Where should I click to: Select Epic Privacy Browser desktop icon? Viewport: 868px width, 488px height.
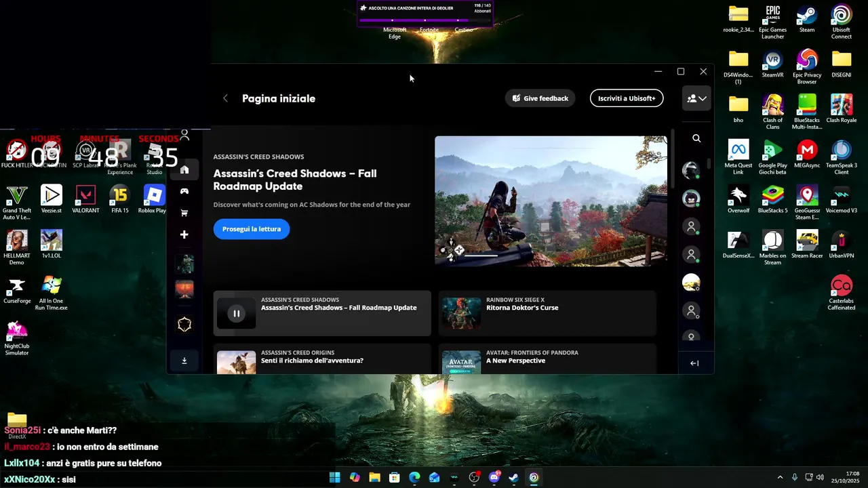point(807,67)
